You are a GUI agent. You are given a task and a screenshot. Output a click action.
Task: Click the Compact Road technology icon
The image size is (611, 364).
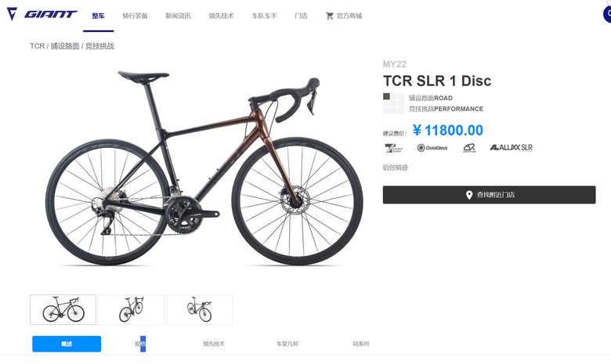click(x=469, y=148)
